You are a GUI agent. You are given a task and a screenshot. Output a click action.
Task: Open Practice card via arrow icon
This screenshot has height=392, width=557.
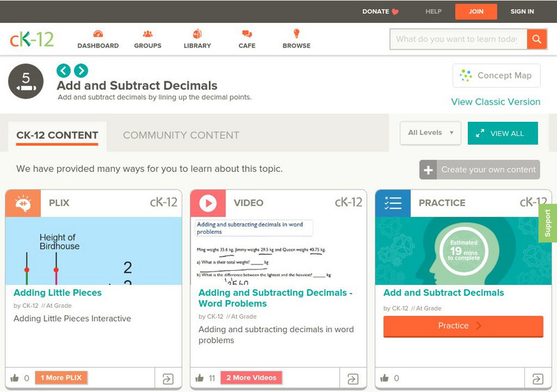[538, 379]
